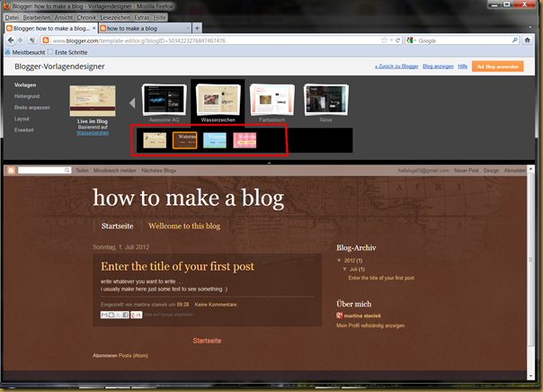Click Mein Profil vollständig anzeigen link

(370, 325)
